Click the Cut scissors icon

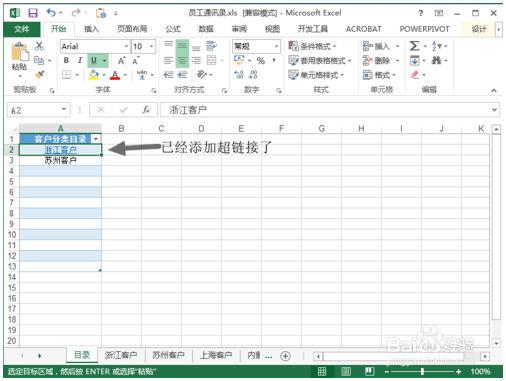(x=39, y=46)
